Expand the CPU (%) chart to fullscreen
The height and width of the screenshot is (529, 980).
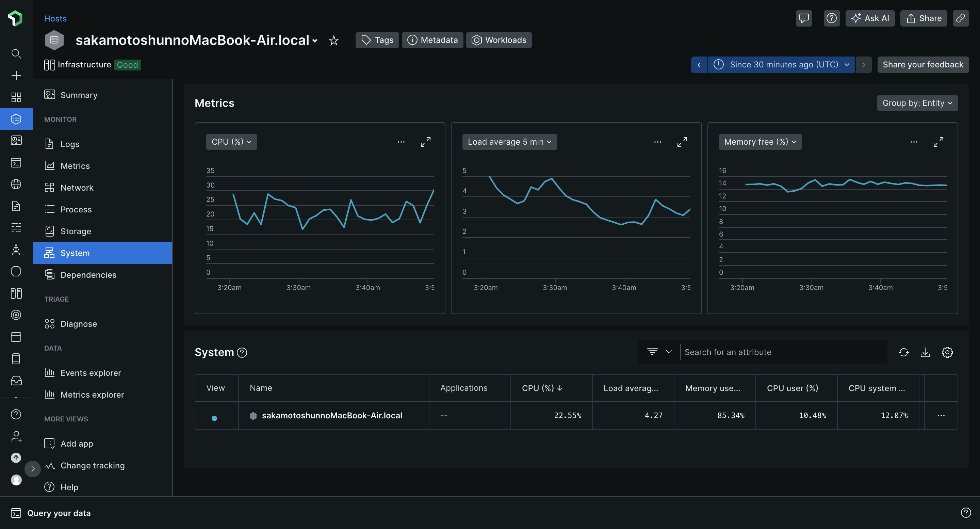point(425,142)
